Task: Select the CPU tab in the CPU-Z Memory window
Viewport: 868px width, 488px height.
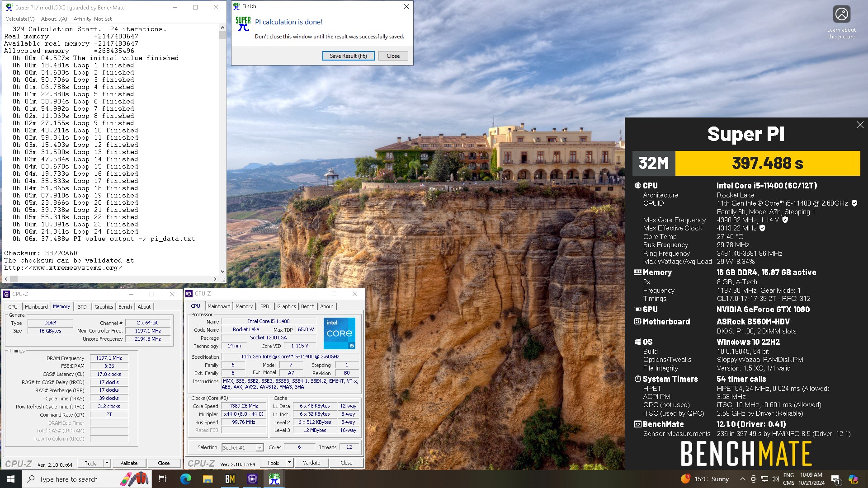Action: pos(13,307)
